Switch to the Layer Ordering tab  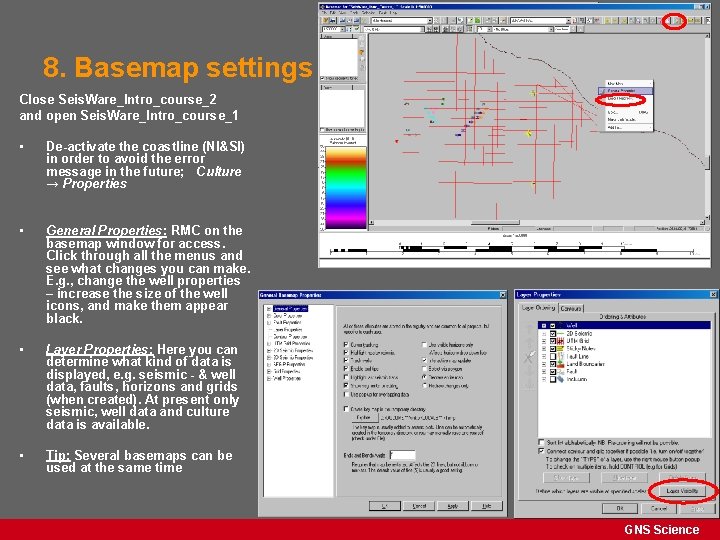[x=538, y=308]
